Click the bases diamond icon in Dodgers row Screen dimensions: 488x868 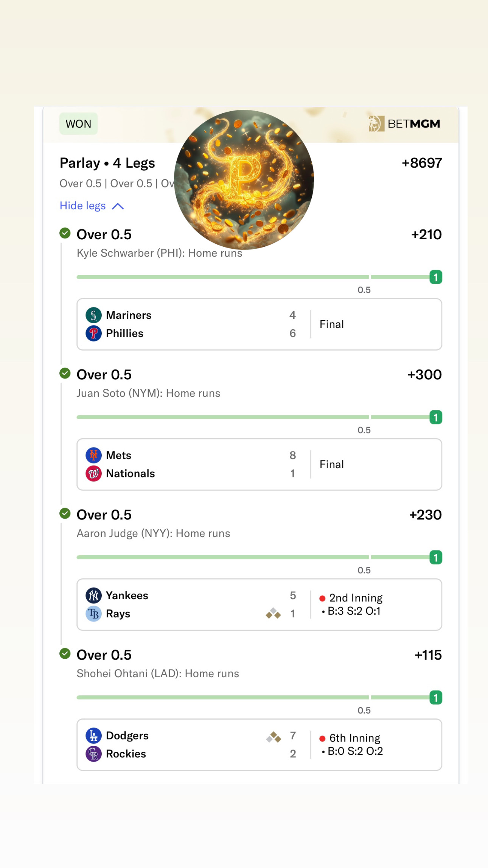[274, 737]
